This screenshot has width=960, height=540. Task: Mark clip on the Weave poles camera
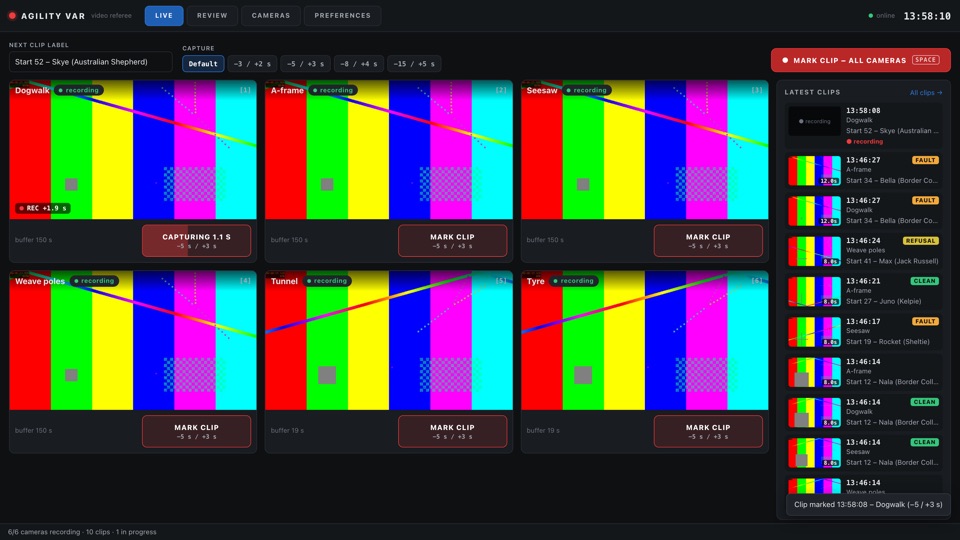197,431
